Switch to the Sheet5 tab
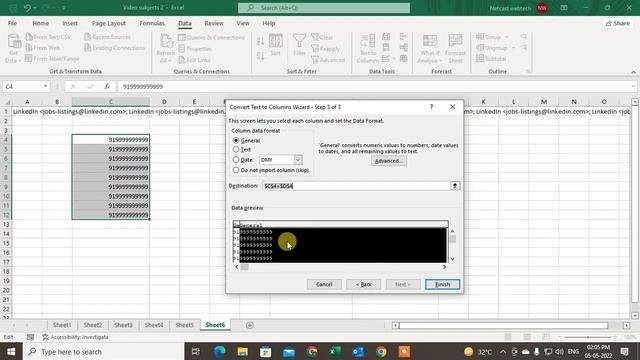Image resolution: width=640 pixels, height=360 pixels. [184, 325]
